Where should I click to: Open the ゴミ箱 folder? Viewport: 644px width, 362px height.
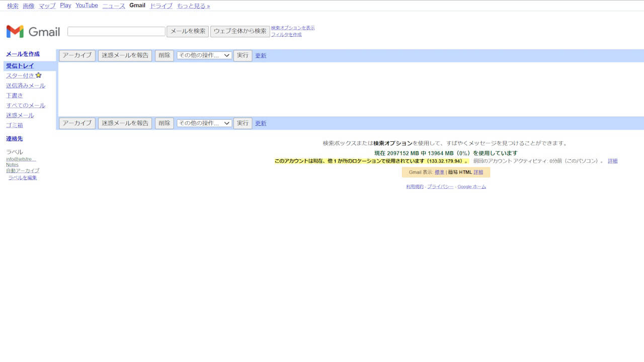(14, 125)
